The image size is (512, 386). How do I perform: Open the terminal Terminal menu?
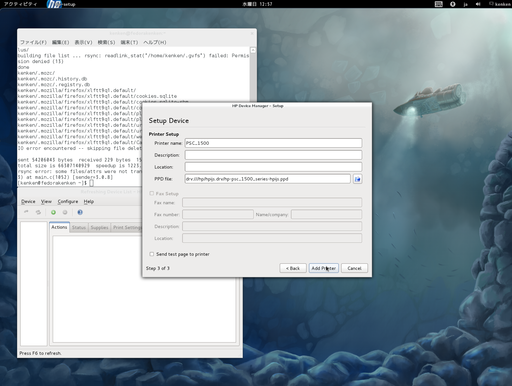click(129, 42)
